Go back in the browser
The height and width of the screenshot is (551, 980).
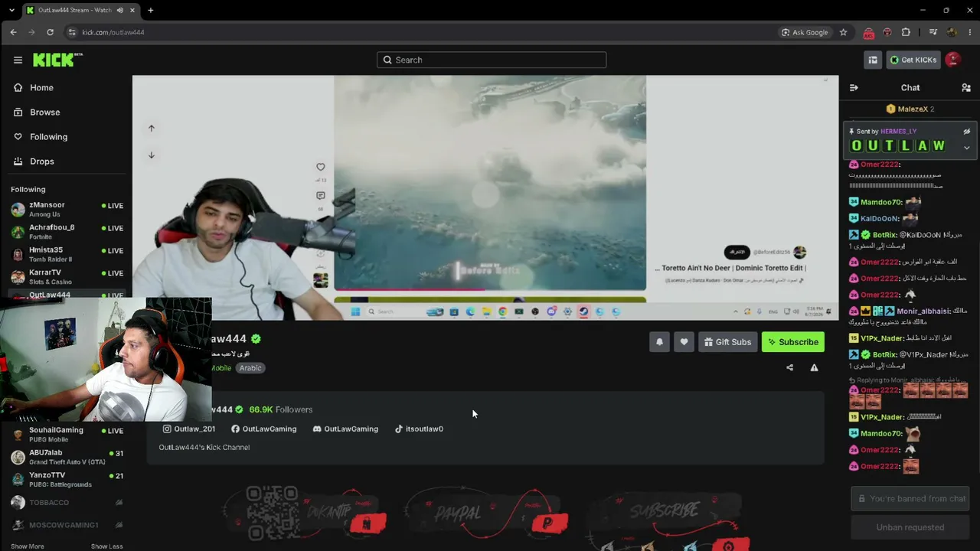pos(13,32)
